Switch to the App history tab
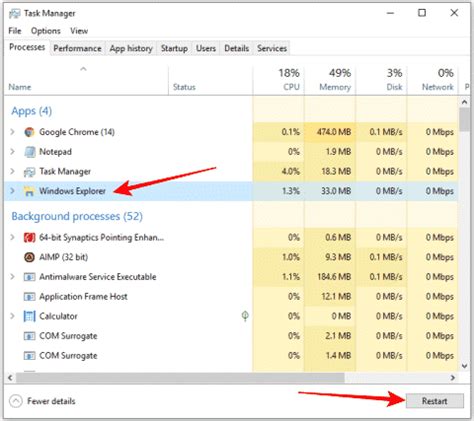Screen dimensions: 474x421 131,48
